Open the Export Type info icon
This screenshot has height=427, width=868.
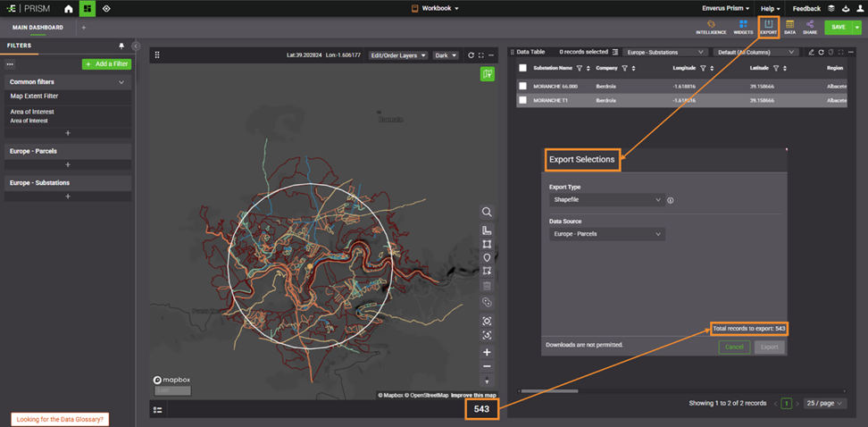tap(671, 200)
